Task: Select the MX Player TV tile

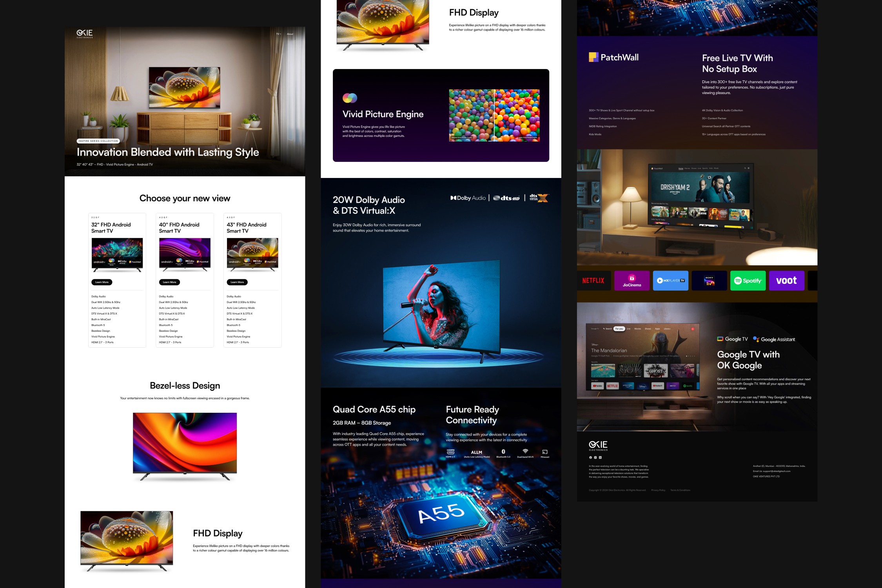Action: click(x=670, y=281)
